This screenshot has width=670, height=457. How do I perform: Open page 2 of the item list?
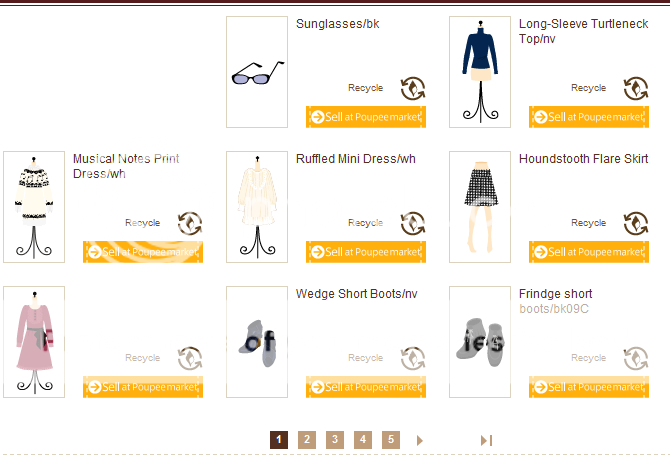[307, 439]
